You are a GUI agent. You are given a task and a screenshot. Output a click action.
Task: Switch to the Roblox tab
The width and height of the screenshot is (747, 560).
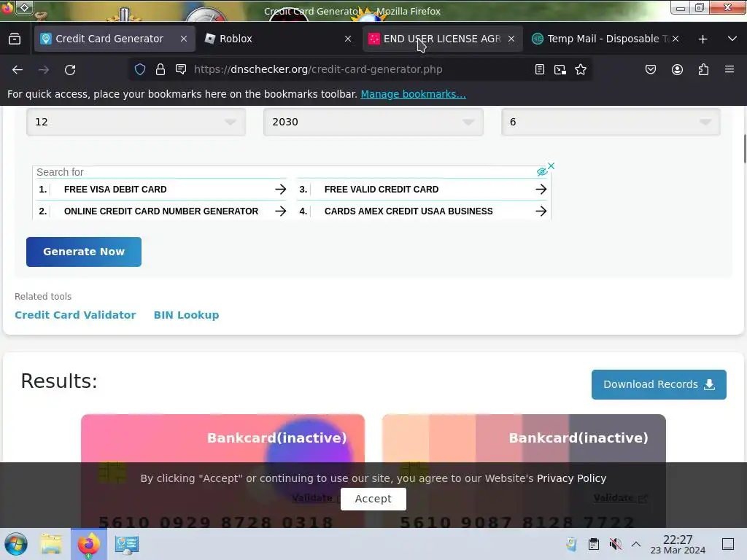[279, 39]
